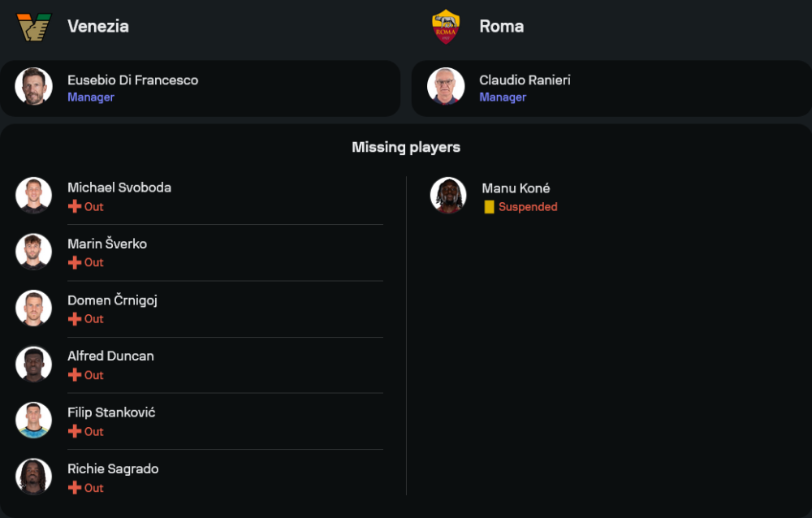Click Richie Sagrado's injury cross icon
812x518 pixels.
pyautogui.click(x=75, y=488)
